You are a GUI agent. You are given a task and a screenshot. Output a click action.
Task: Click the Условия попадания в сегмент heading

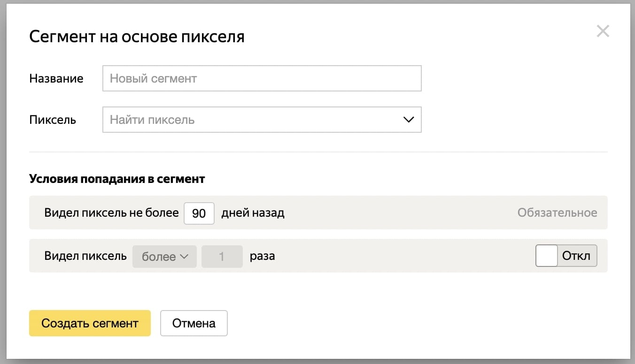(x=117, y=179)
